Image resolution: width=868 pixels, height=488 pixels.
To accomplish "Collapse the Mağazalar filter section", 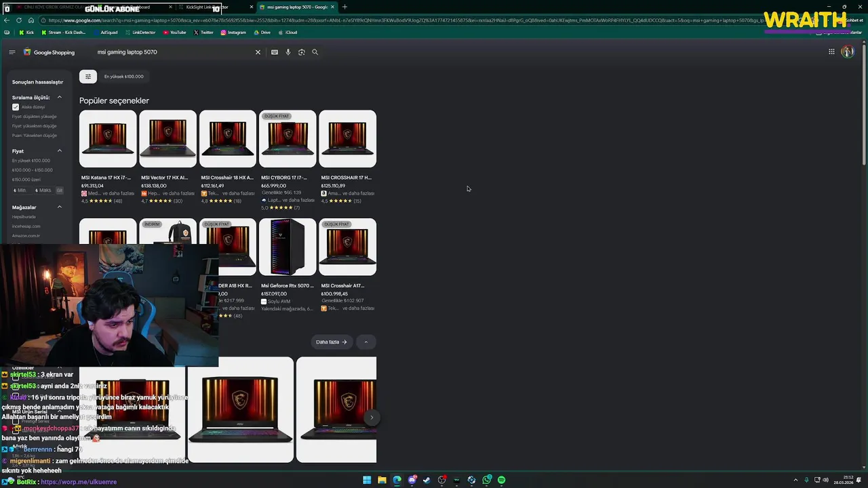I will click(x=60, y=207).
